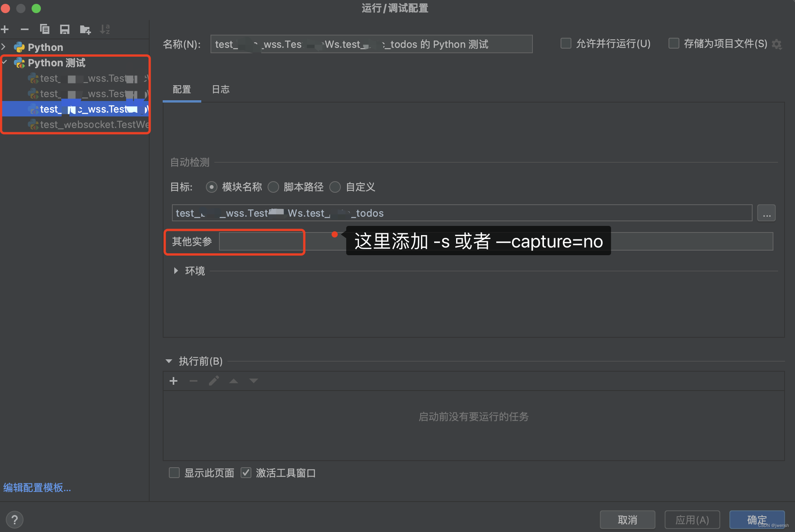The height and width of the screenshot is (532, 795).
Task: Sort configurations alphabetically
Action: click(x=105, y=29)
